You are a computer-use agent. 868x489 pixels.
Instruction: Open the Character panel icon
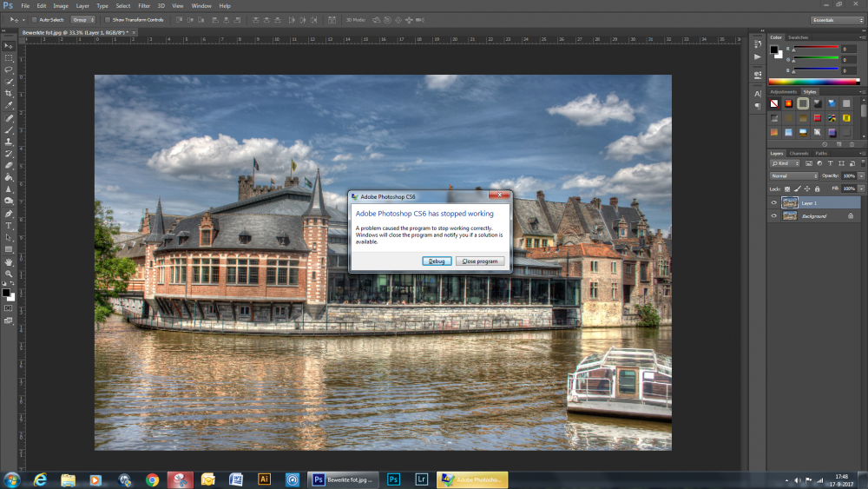pyautogui.click(x=758, y=93)
